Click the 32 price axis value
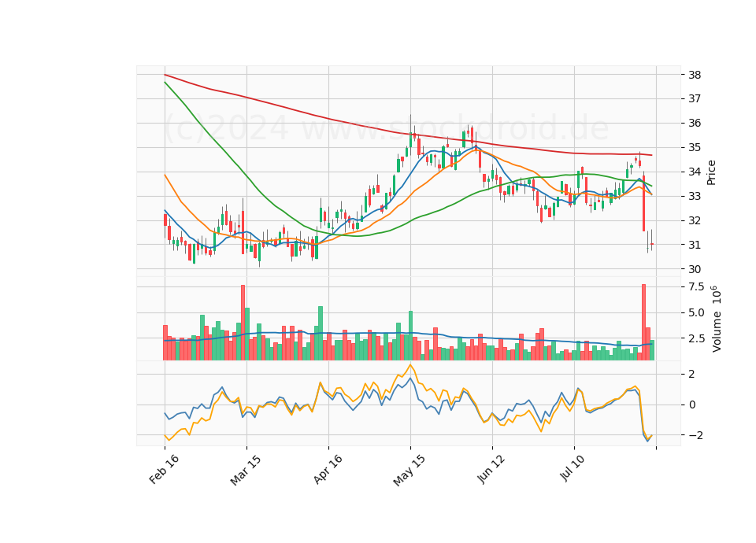Image resolution: width=756 pixels, height=543 pixels. tap(695, 220)
